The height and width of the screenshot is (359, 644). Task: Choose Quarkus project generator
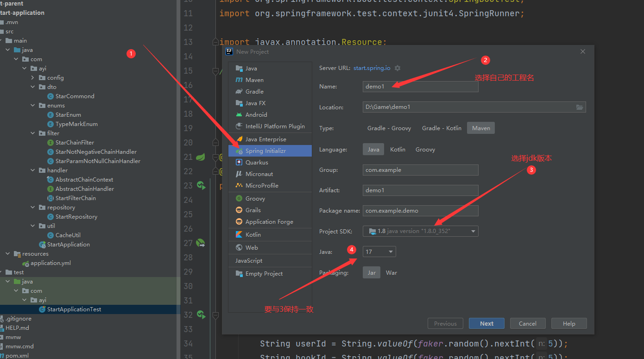270,162
